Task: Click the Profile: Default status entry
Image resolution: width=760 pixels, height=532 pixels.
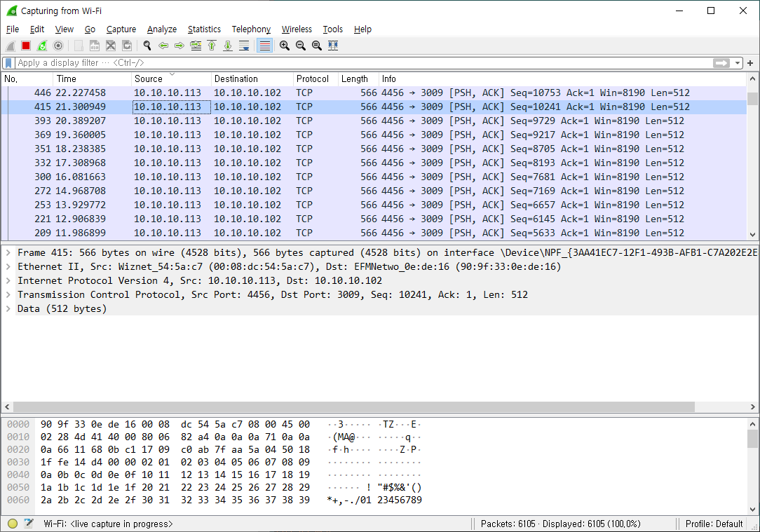Action: (714, 524)
